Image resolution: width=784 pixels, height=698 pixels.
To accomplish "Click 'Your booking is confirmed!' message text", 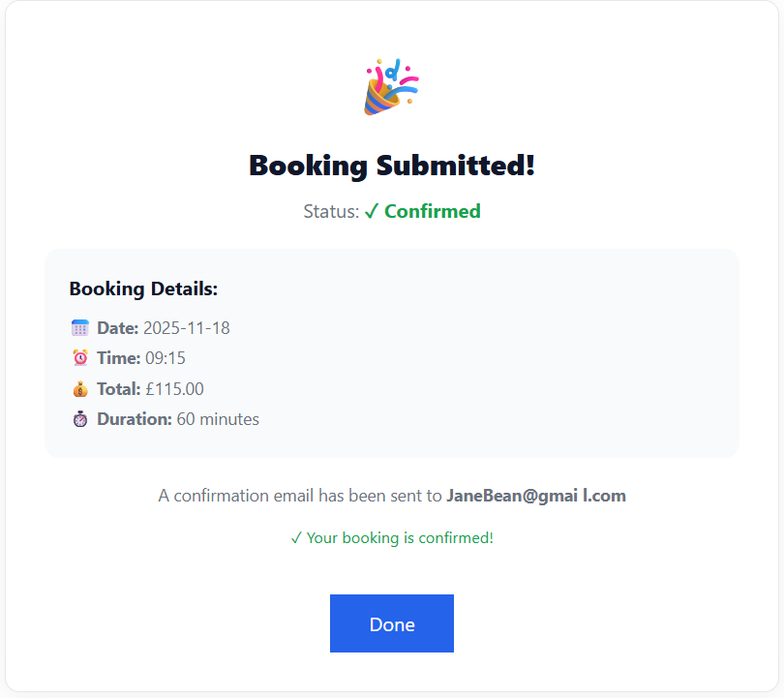I will pos(400,538).
